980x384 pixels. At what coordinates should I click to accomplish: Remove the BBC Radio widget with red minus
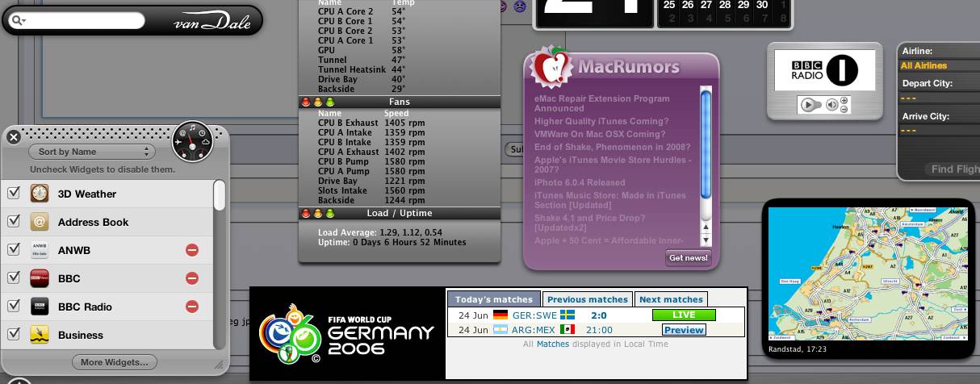coord(192,307)
